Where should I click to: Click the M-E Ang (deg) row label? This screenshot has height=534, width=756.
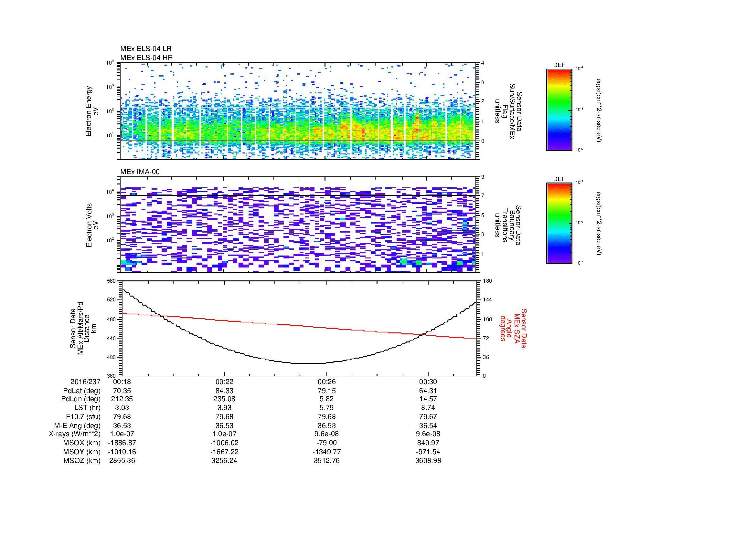coord(77,426)
